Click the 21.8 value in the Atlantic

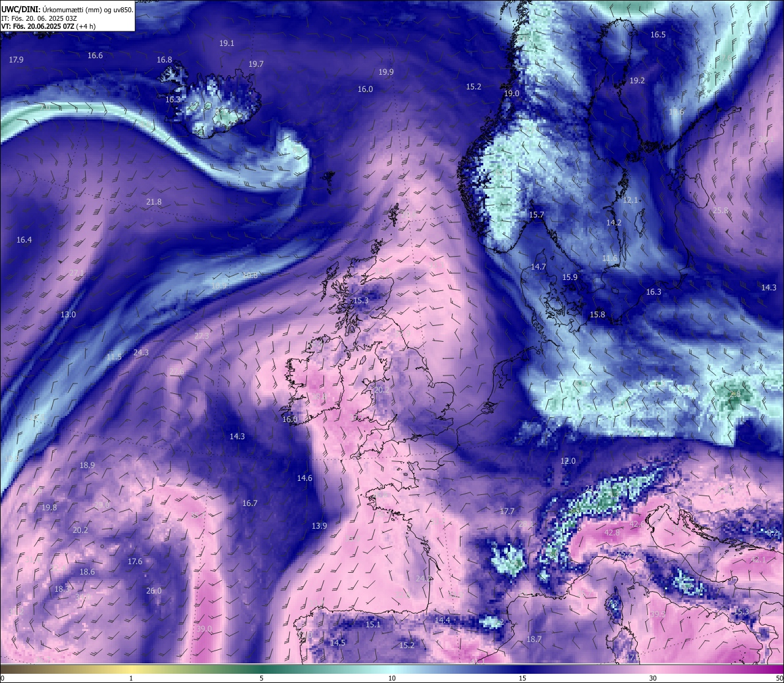(x=154, y=202)
